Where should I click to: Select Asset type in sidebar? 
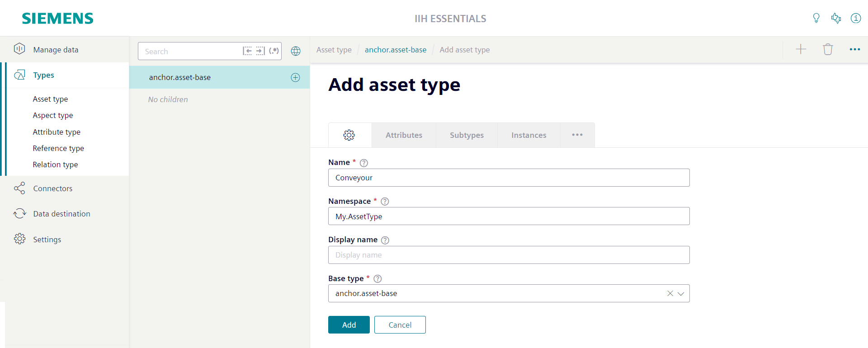coord(50,99)
